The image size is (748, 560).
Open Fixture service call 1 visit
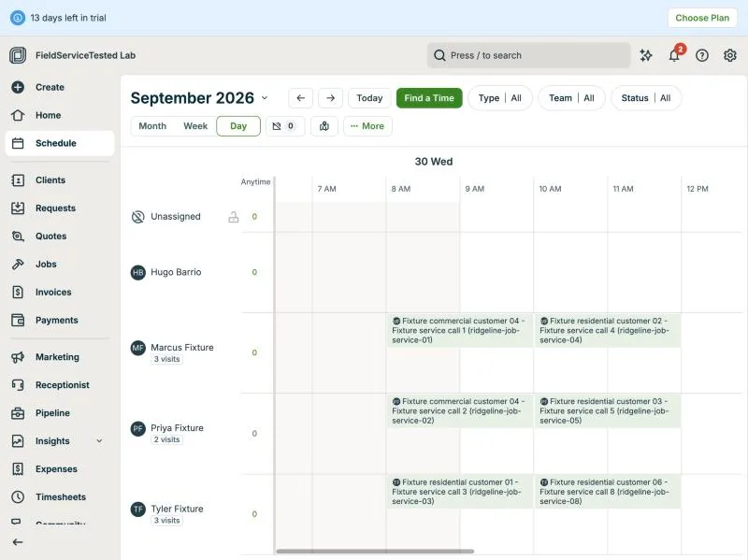tap(460, 330)
